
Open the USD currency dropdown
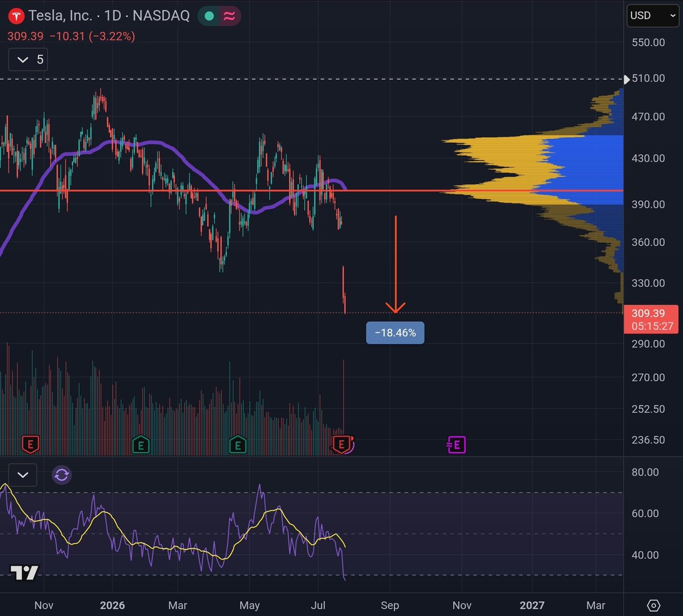coord(653,15)
